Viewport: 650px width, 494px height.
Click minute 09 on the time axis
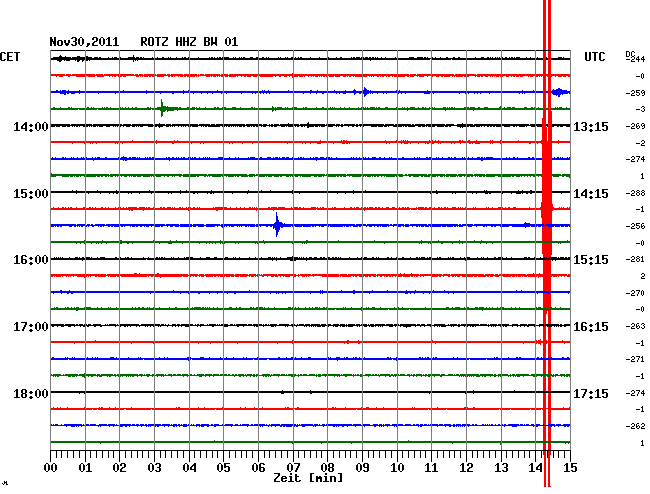pyautogui.click(x=362, y=467)
